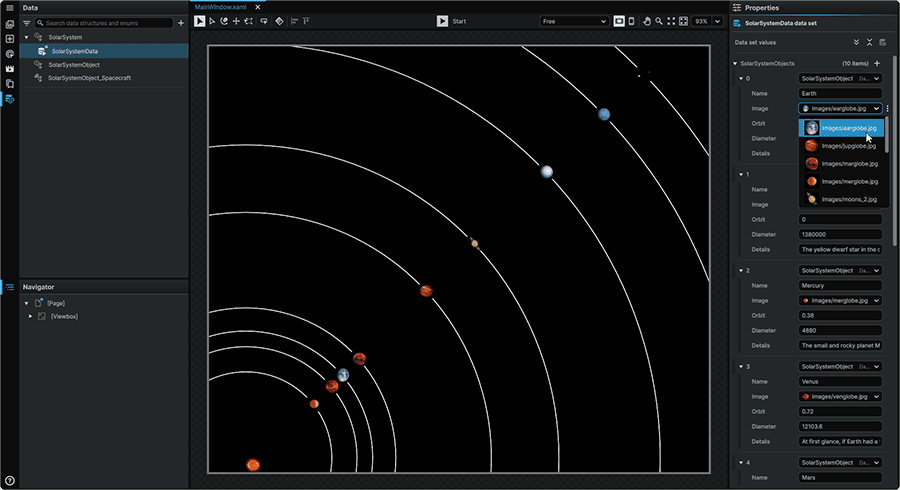This screenshot has width=900, height=490.
Task: Close the MainWindow.xaml tab
Action: pos(258,7)
